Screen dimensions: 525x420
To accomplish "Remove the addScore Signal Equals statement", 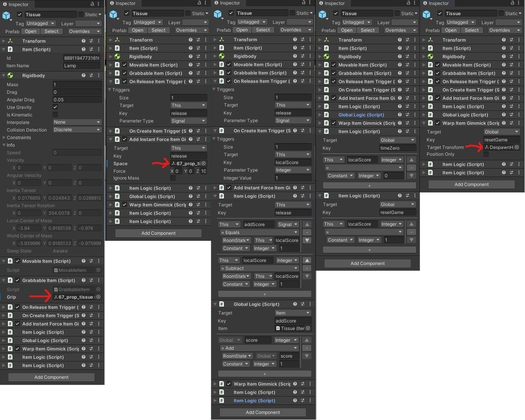I will 307,233.
